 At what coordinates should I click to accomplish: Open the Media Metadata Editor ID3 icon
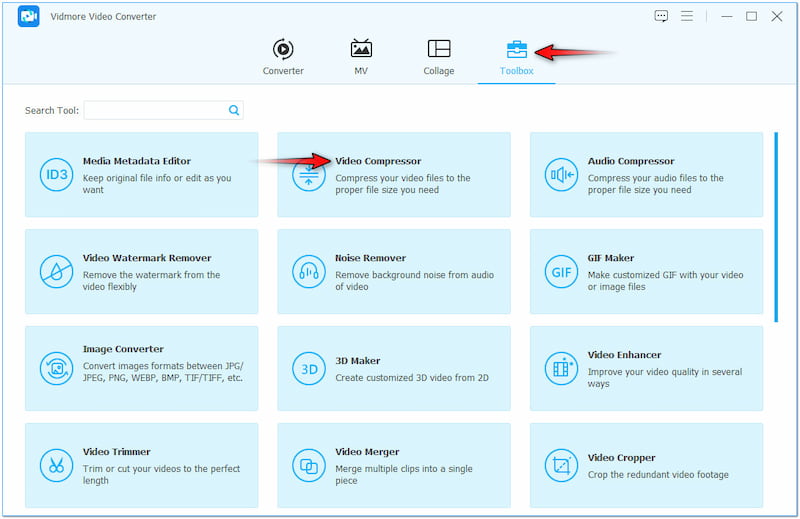coord(56,175)
